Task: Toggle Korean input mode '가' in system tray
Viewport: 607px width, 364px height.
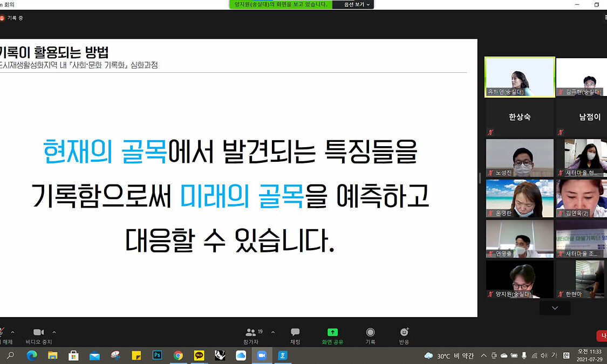Action: [x=554, y=355]
